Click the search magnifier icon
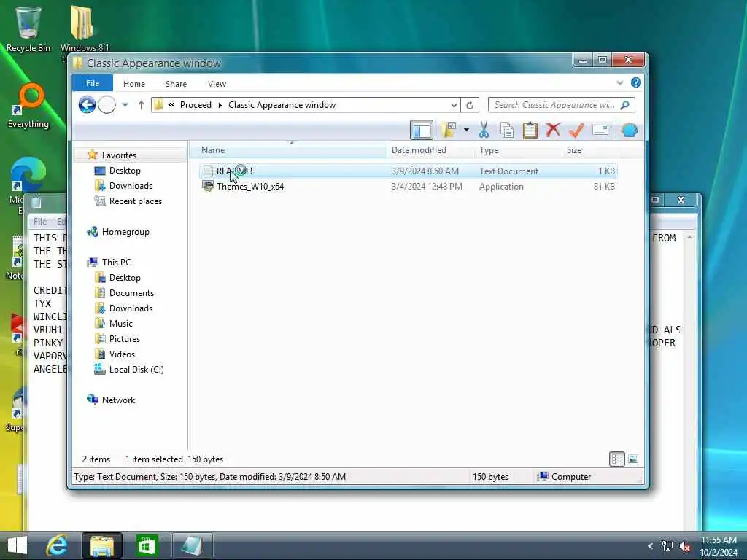Image resolution: width=747 pixels, height=560 pixels. pos(625,105)
